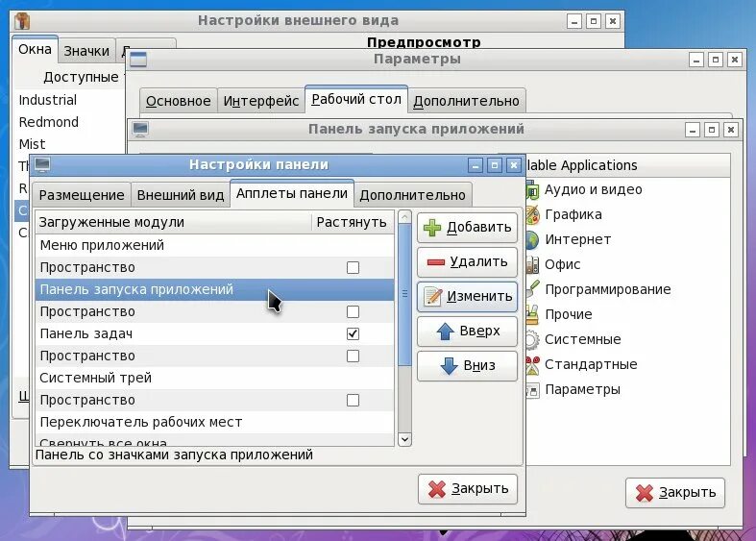756x541 pixels.
Task: Select the Redmond theme
Action: pos(49,122)
